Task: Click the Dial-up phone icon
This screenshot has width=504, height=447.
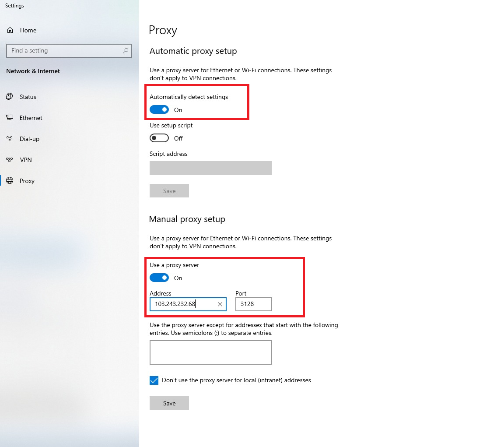Action: (x=10, y=139)
